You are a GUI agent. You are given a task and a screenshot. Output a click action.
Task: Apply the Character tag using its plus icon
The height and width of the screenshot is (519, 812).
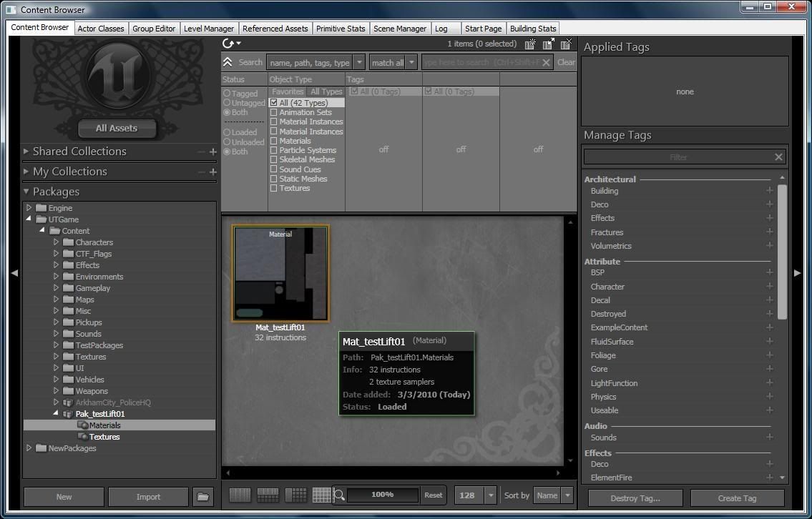click(770, 286)
